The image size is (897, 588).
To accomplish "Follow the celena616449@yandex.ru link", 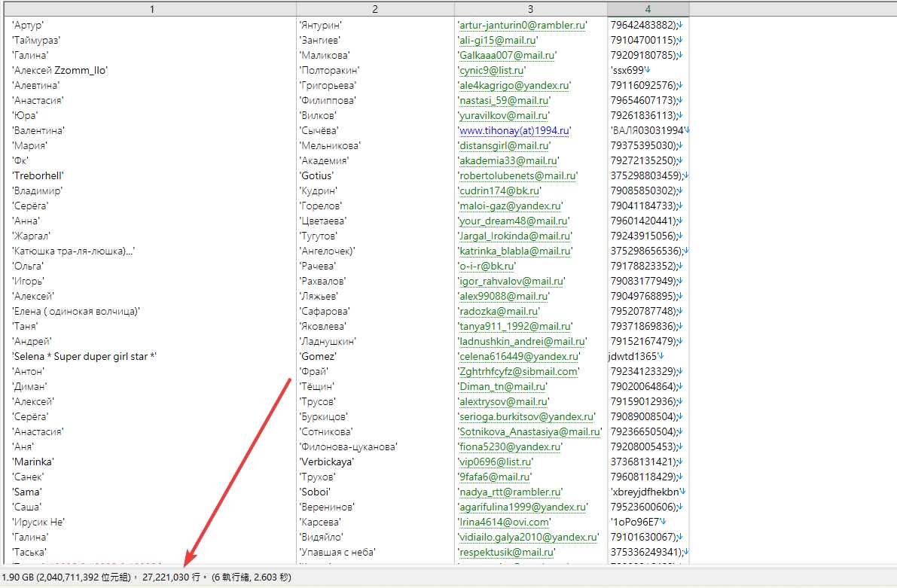I will [x=519, y=356].
